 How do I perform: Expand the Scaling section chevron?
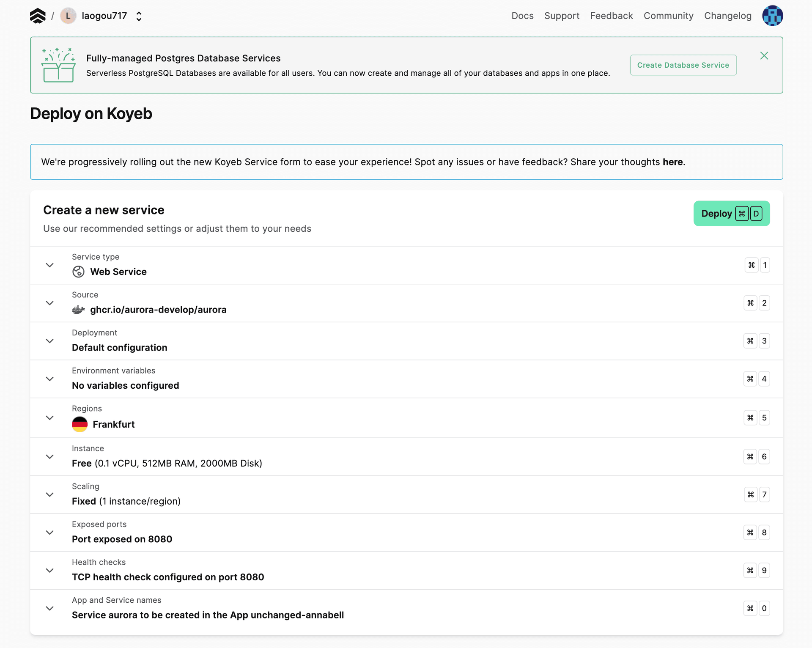49,494
